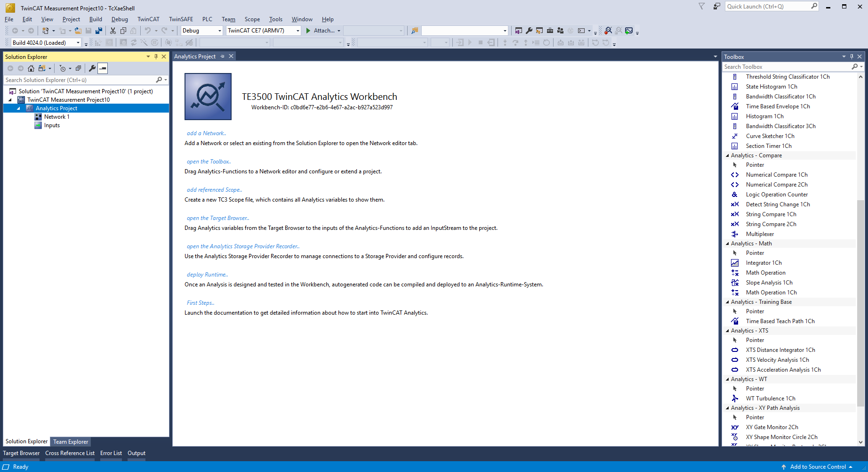Click the 'add a Network..' link
868x472 pixels.
tap(207, 133)
